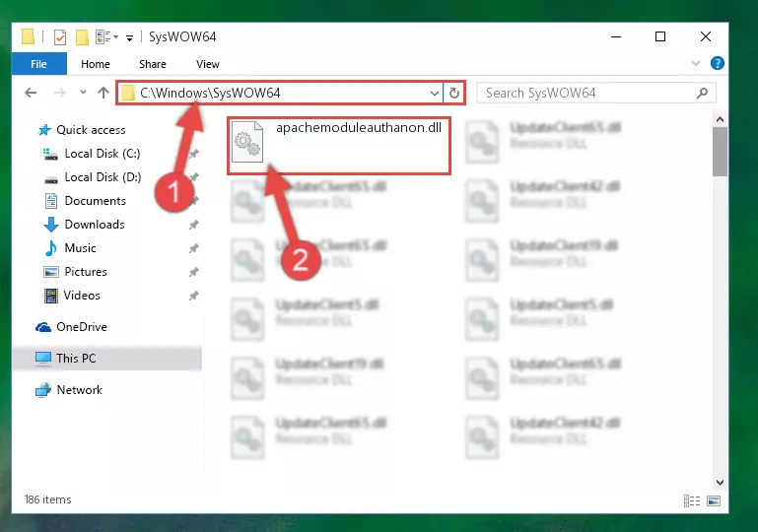758x532 pixels.
Task: Switch to Large icons view layout icon
Action: coord(714,501)
